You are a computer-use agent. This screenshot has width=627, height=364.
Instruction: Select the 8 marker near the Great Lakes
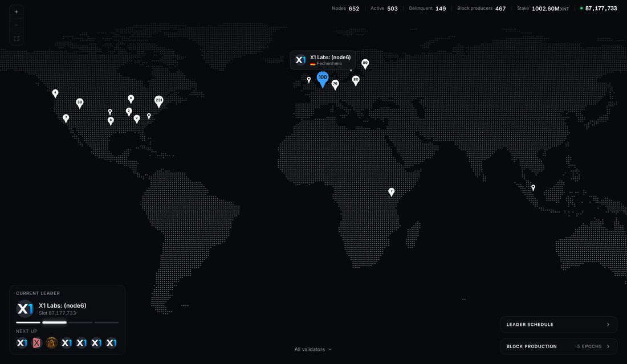131,99
